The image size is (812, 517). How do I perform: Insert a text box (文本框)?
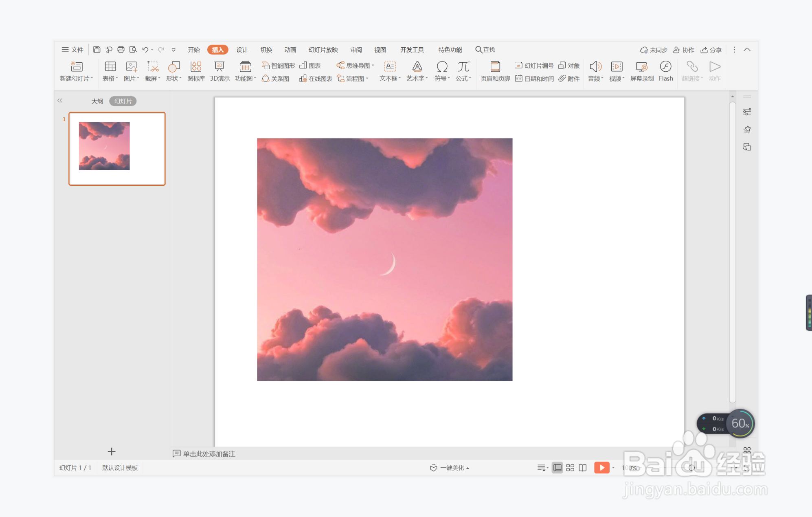(x=390, y=71)
